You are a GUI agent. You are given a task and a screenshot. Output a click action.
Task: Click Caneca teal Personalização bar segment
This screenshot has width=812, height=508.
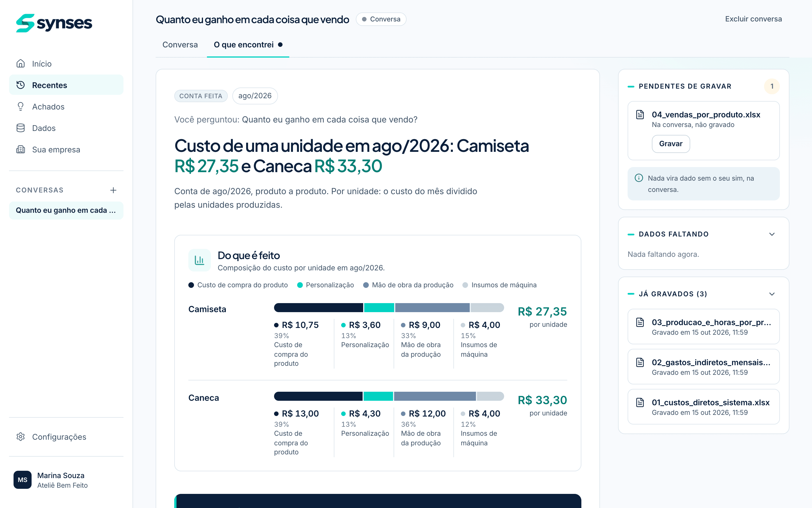pos(378,396)
